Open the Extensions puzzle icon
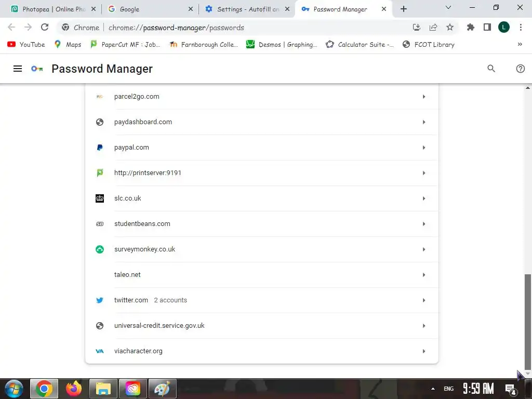Image resolution: width=532 pixels, height=399 pixels. [x=470, y=27]
